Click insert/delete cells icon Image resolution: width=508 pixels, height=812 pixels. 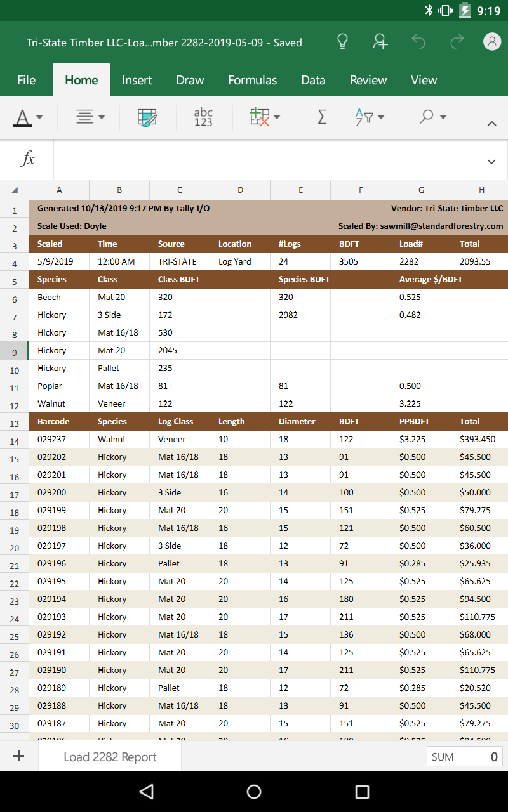(x=260, y=117)
